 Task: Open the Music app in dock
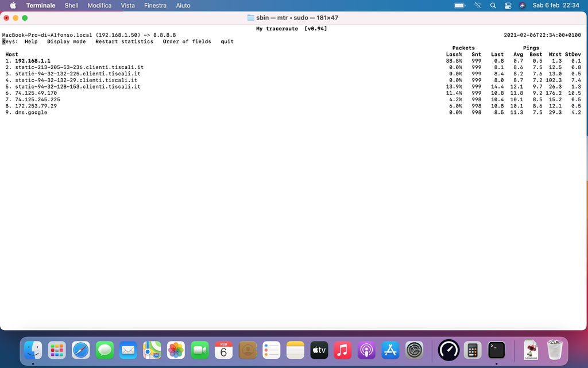342,350
